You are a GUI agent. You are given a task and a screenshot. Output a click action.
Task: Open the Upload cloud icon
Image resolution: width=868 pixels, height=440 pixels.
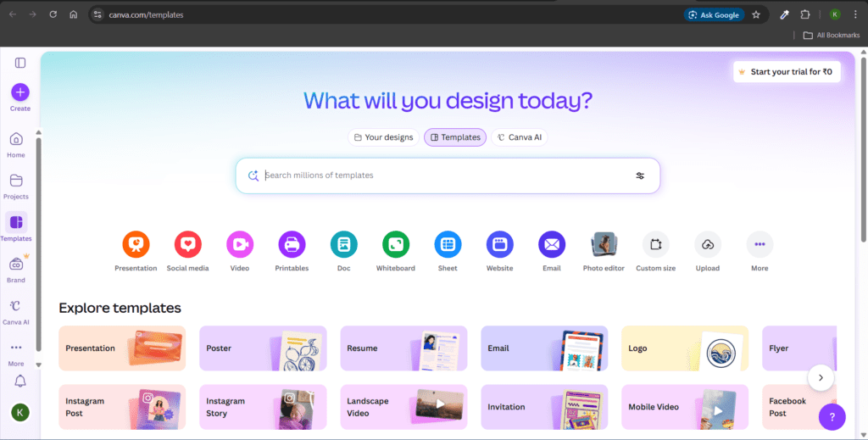[x=708, y=244]
